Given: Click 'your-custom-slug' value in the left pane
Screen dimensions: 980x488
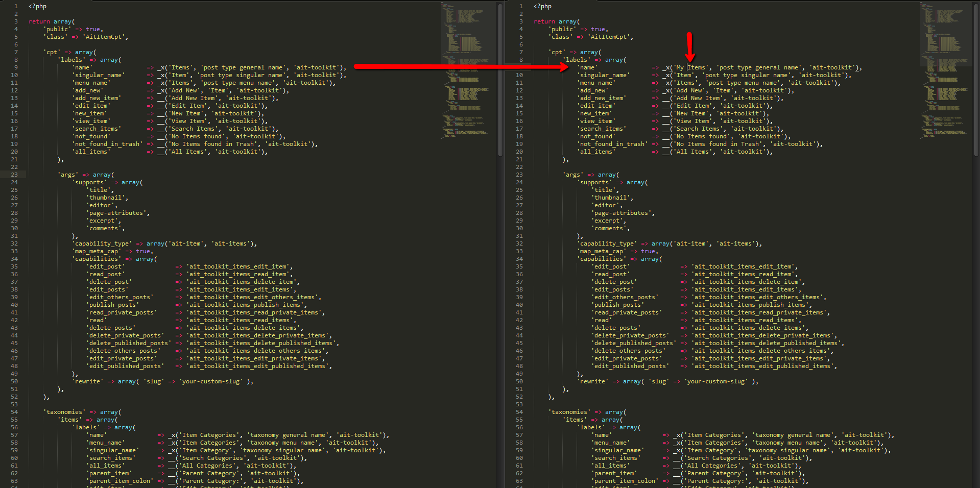Looking at the screenshot, I should (211, 381).
